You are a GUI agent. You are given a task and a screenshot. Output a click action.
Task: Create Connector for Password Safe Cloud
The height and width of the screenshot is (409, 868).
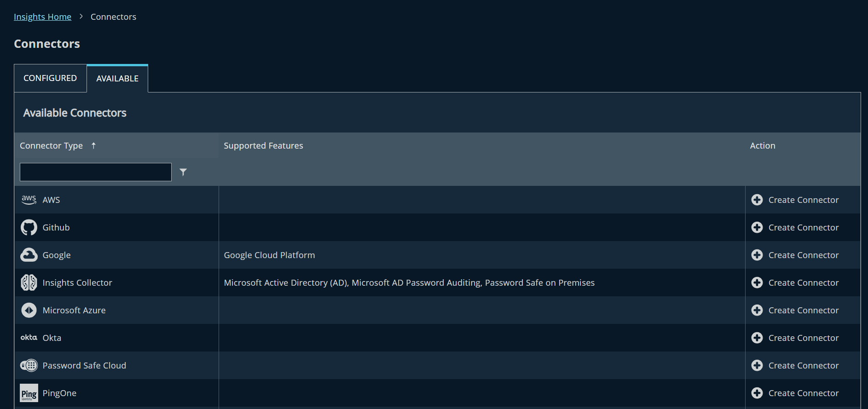click(804, 365)
